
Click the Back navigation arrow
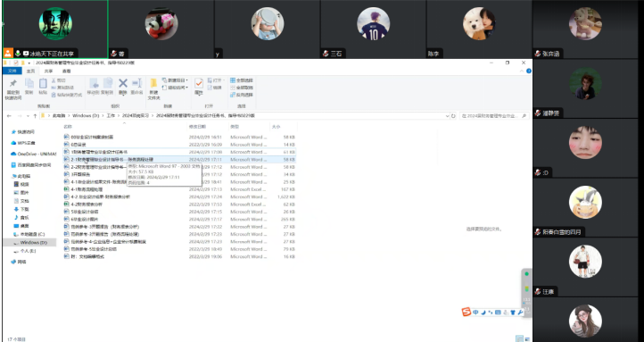9,116
